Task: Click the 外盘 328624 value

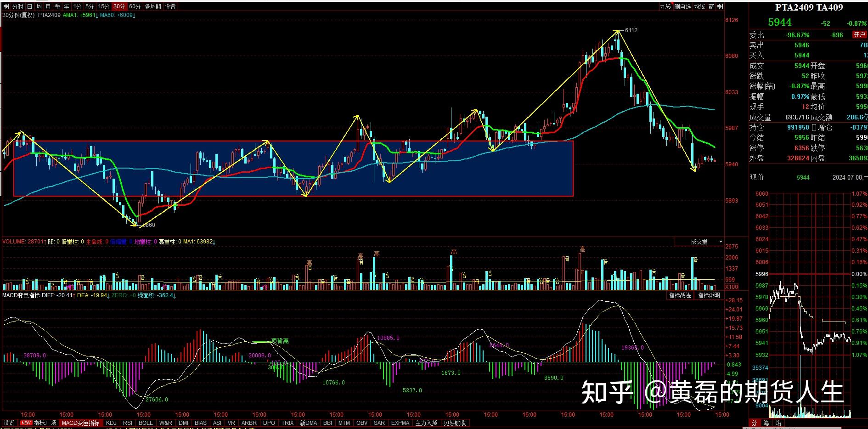Action: point(798,158)
